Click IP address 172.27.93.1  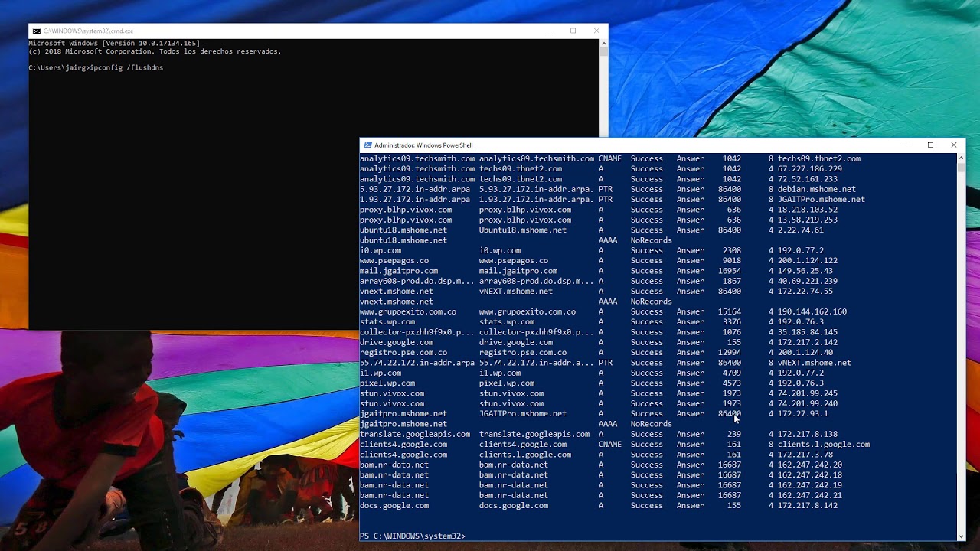(x=803, y=414)
